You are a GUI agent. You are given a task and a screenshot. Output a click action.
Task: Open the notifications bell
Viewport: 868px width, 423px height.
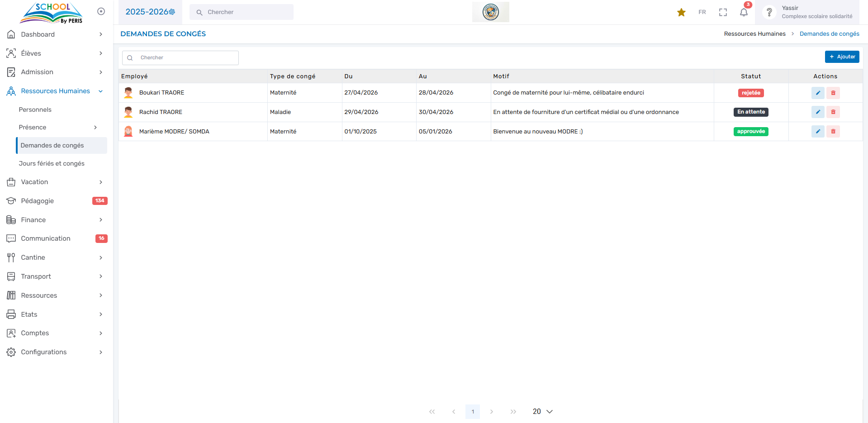[744, 12]
